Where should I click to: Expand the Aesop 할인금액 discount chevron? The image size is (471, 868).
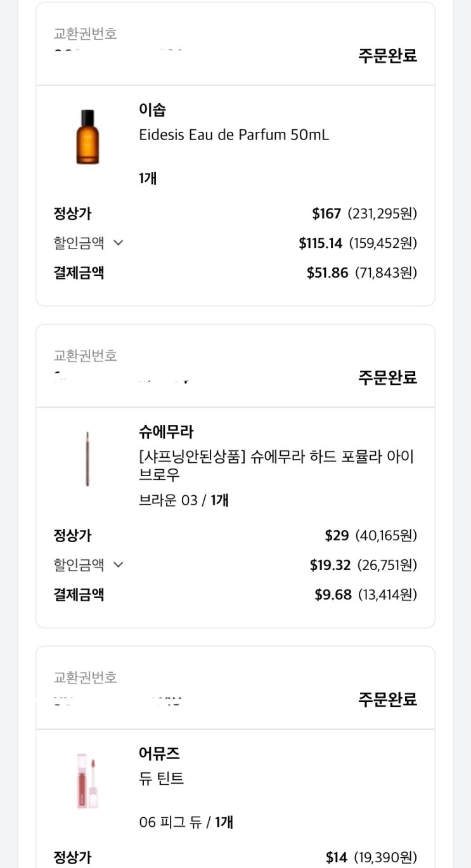[118, 242]
